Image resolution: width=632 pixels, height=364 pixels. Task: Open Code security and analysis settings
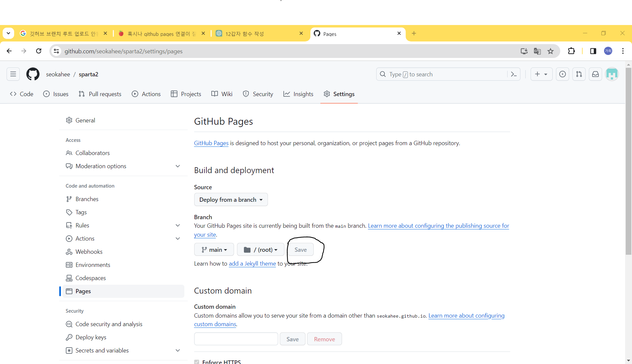(123, 324)
